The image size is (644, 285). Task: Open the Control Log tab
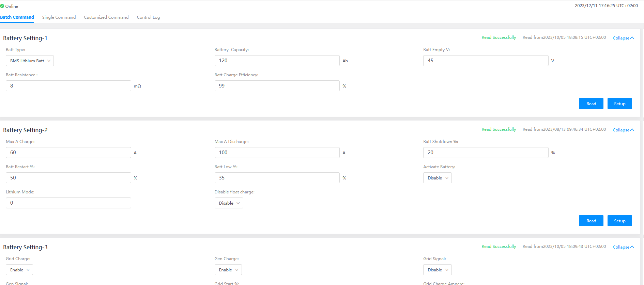pos(148,17)
